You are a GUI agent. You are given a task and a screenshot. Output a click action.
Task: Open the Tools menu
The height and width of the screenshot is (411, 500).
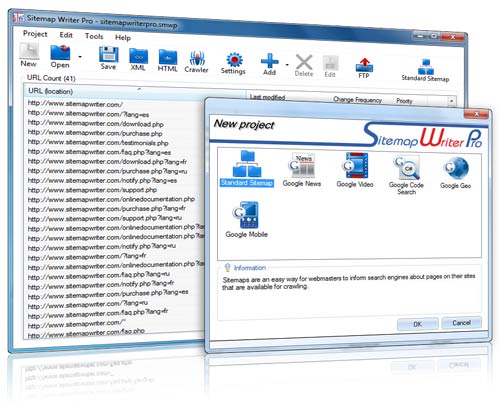click(x=94, y=36)
